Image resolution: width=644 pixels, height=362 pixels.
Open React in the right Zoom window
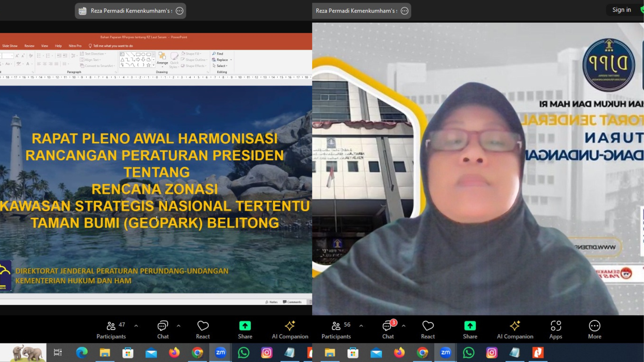(428, 330)
